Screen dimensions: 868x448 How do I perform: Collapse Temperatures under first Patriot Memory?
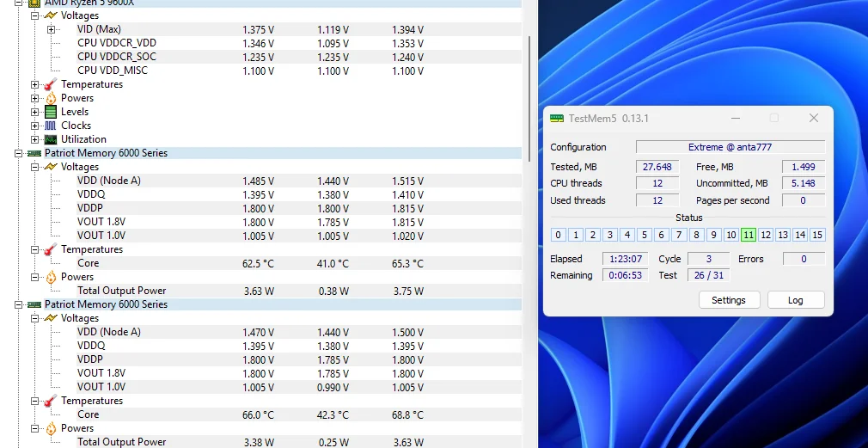(35, 249)
